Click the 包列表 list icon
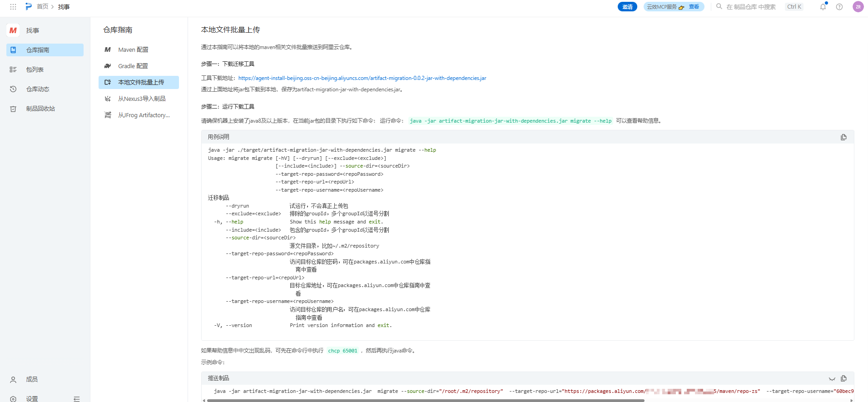 coord(13,69)
